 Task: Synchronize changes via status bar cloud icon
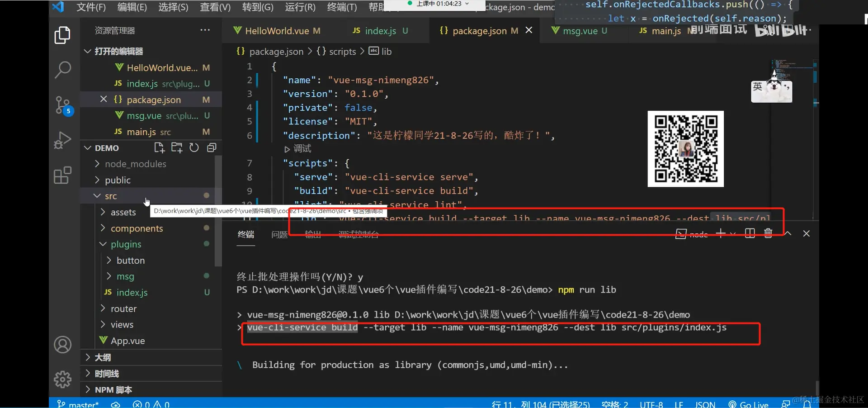(116, 404)
